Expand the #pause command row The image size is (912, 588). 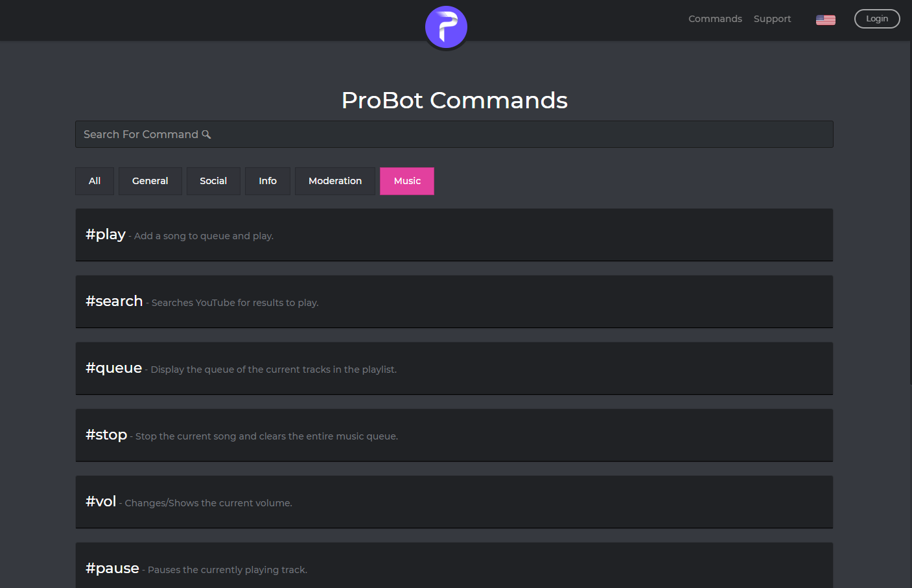(x=454, y=565)
